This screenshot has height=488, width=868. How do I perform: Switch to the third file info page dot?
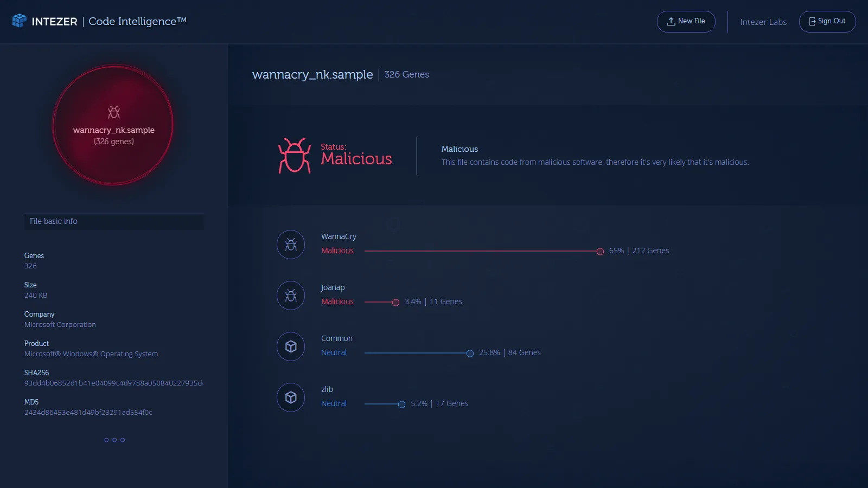tap(123, 440)
